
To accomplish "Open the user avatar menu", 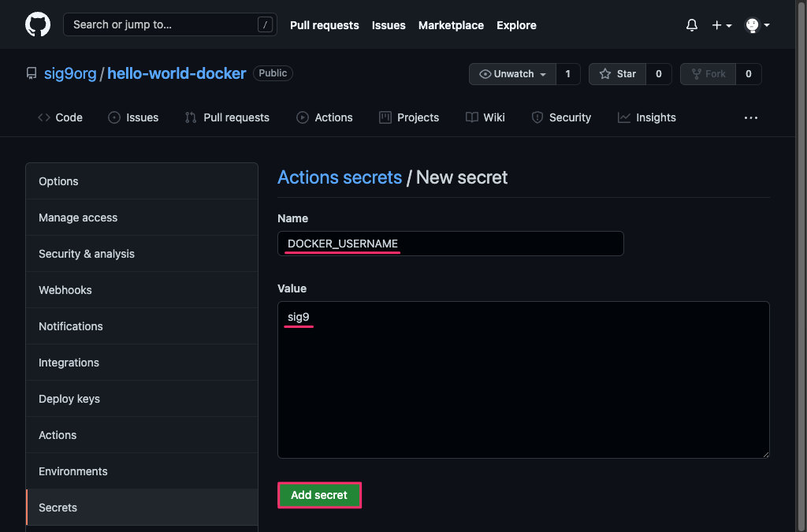I will click(757, 24).
